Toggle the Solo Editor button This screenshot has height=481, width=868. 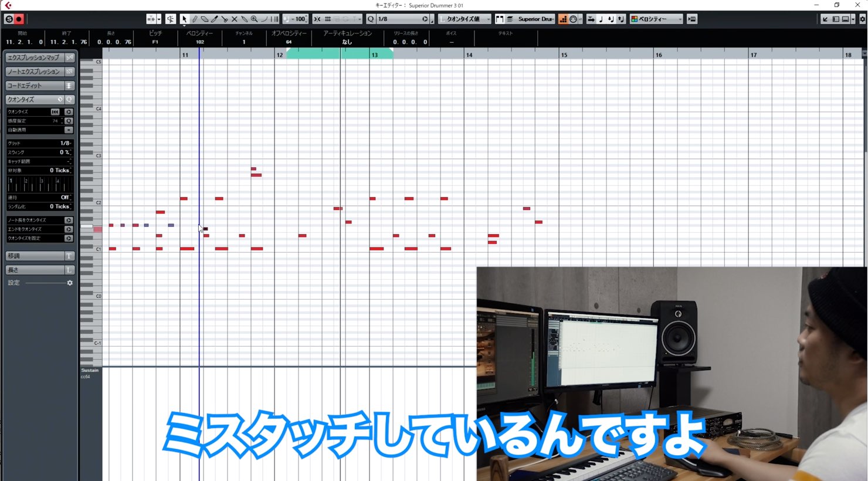pos(9,19)
